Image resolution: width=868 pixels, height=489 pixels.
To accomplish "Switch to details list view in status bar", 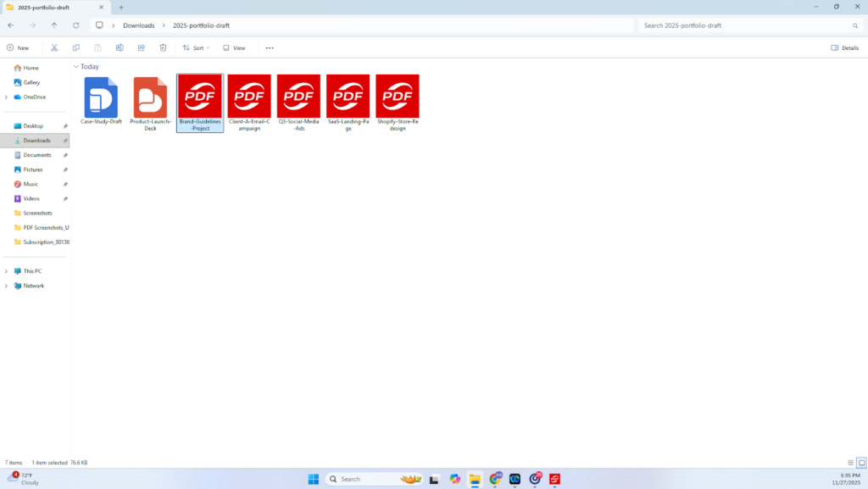I will tap(851, 463).
